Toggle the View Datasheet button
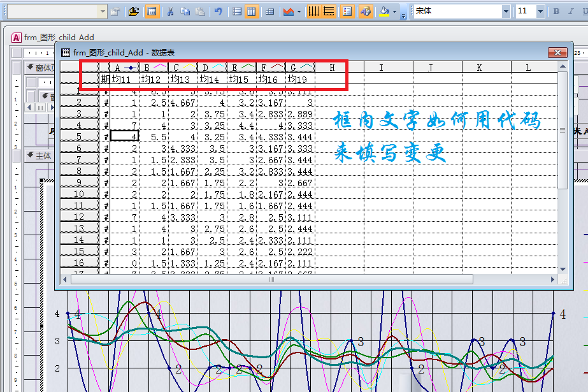The width and height of the screenshot is (588, 392). [x=152, y=11]
